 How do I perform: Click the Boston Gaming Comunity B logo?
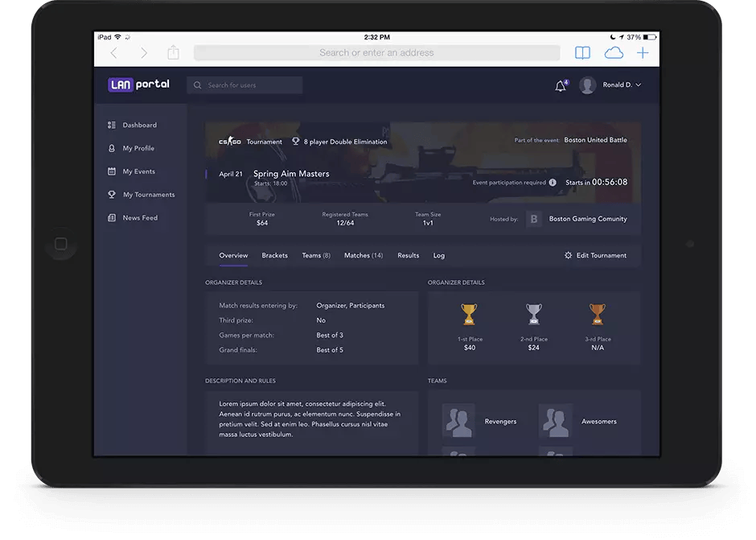coord(534,219)
